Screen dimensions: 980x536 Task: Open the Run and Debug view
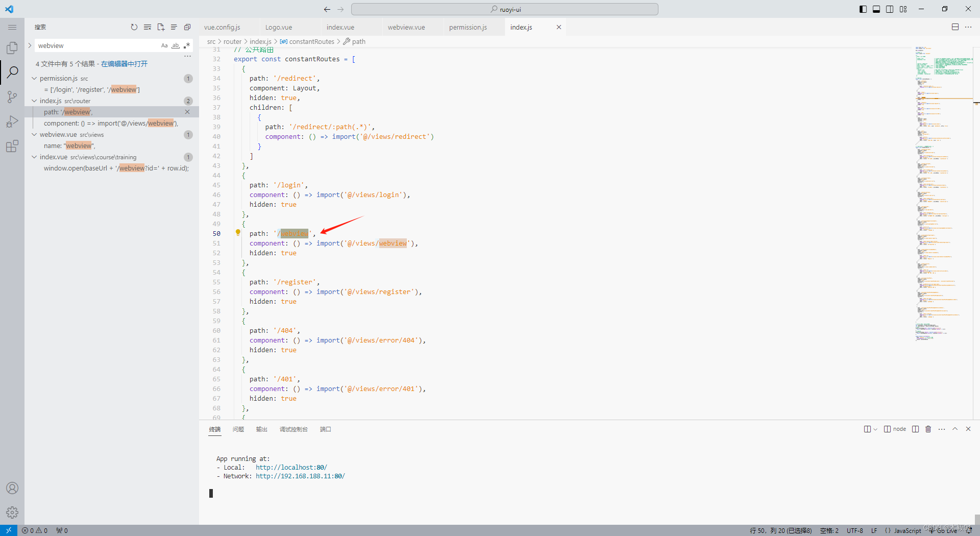point(12,121)
